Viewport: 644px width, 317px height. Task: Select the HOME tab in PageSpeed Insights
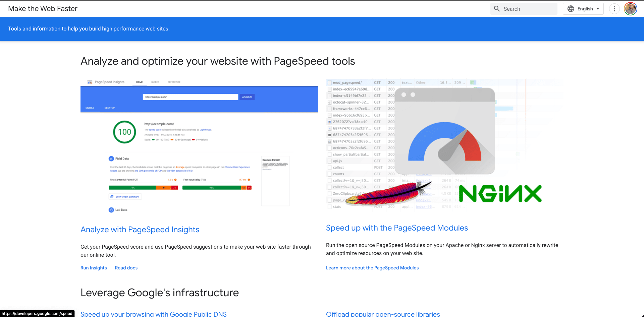point(140,82)
